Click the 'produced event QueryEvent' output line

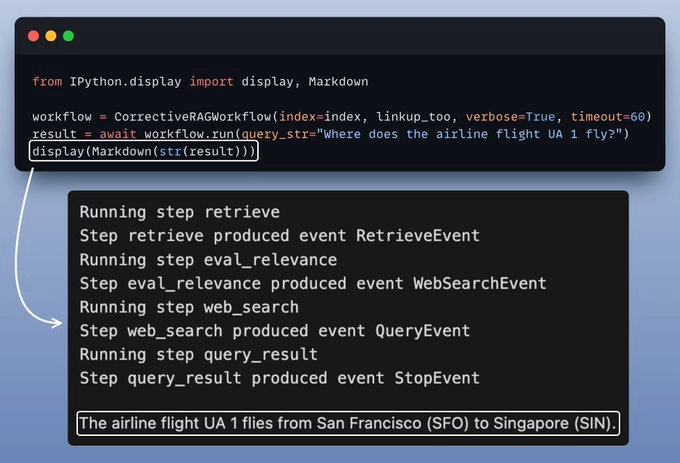pos(275,331)
